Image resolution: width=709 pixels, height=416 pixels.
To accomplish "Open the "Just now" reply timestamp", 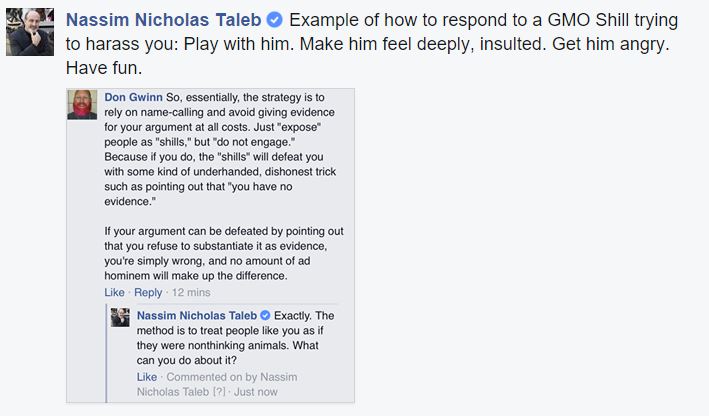I will [258, 391].
